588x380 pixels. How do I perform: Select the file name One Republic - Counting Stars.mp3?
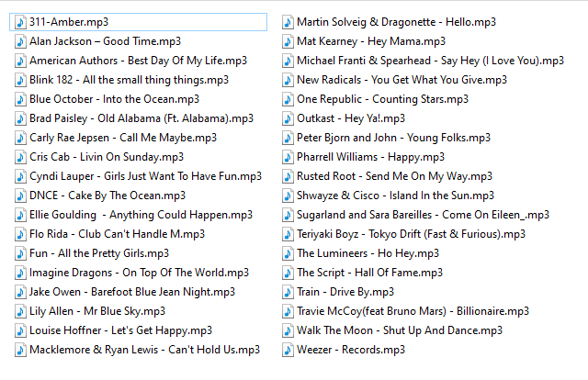382,99
